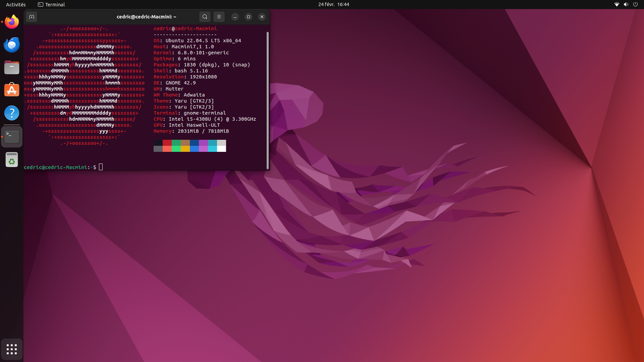
Task: Open the Activités overview
Action: pos(16,5)
